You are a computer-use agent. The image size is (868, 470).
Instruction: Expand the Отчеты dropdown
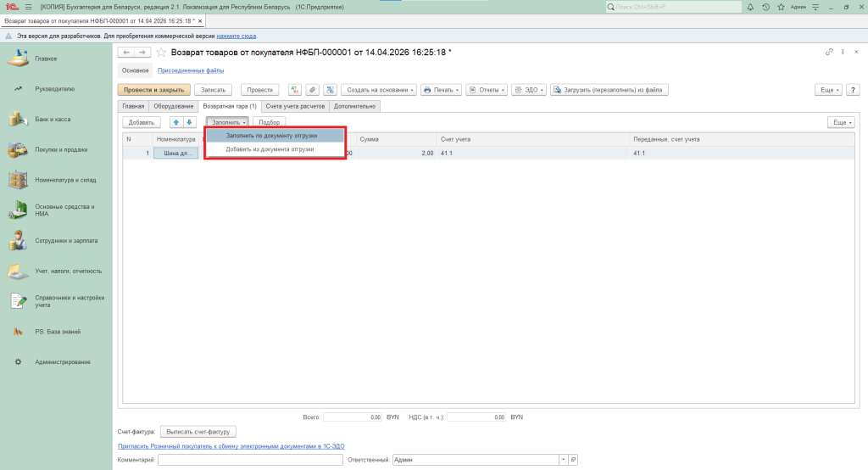click(487, 90)
